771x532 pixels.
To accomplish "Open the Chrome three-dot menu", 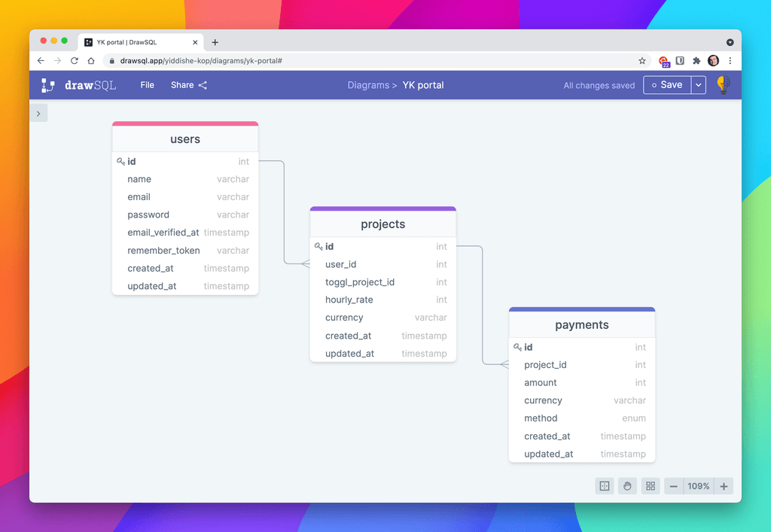I will [x=730, y=60].
